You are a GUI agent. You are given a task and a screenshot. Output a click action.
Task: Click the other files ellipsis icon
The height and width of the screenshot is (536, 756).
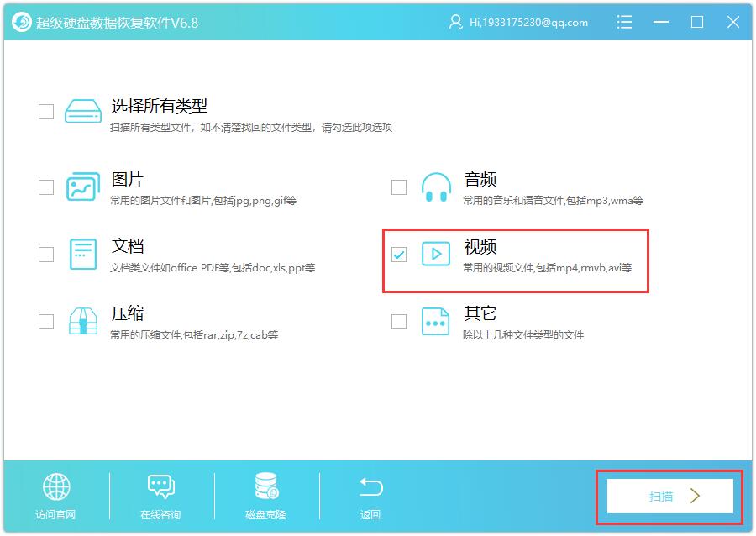[x=435, y=322]
